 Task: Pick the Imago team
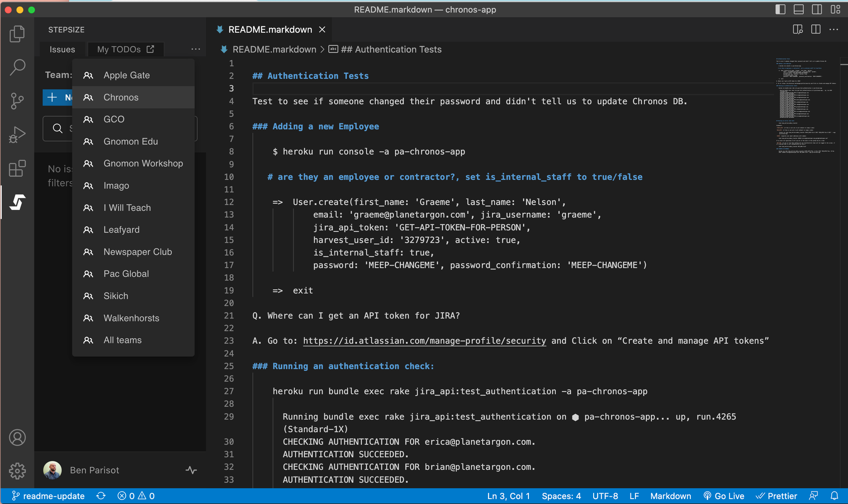tap(133, 186)
